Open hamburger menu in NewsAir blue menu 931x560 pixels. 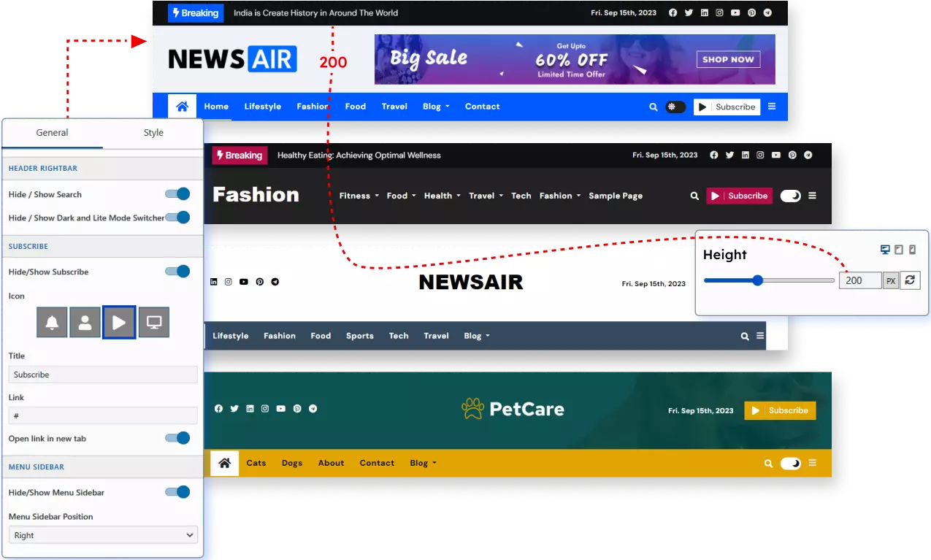click(x=772, y=107)
